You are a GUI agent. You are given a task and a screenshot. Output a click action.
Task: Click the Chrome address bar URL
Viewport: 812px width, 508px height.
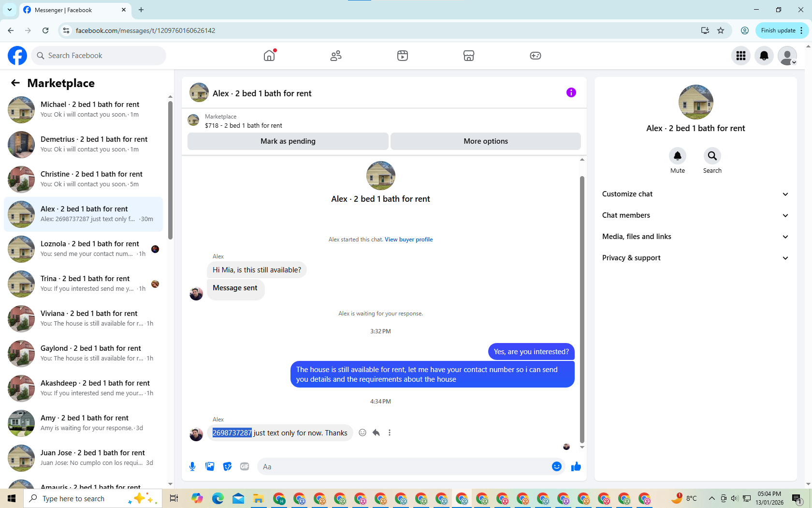pyautogui.click(x=145, y=30)
